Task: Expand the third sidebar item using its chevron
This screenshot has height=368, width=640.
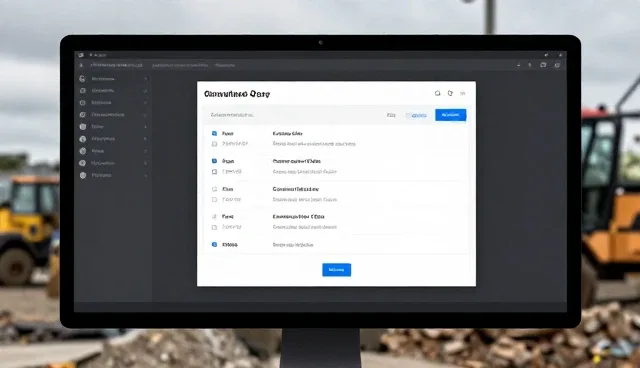Action: [x=146, y=103]
